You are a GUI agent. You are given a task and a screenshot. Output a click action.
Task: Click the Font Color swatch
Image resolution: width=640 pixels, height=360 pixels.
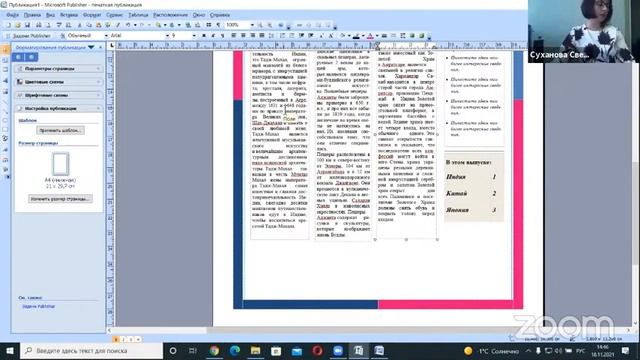370,36
